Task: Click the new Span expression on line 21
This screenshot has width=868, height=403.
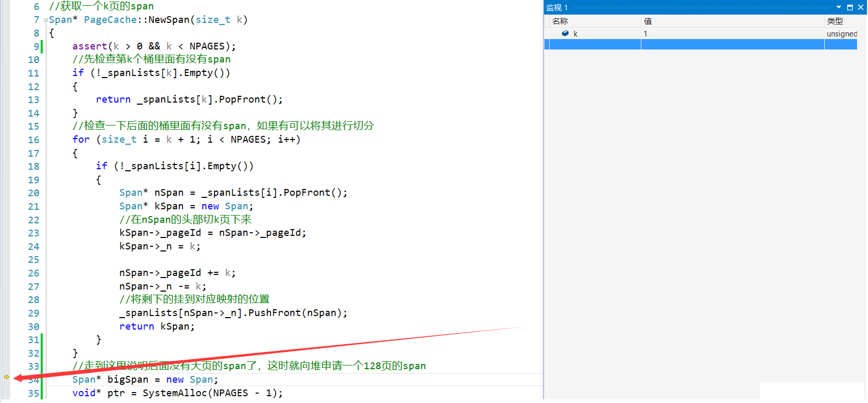Action: (x=227, y=206)
